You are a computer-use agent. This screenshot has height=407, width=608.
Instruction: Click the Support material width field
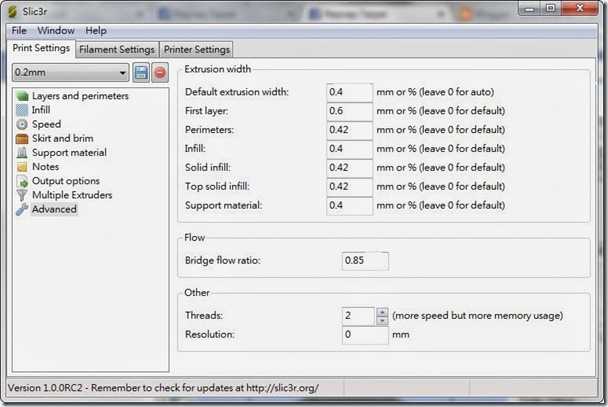coord(349,205)
